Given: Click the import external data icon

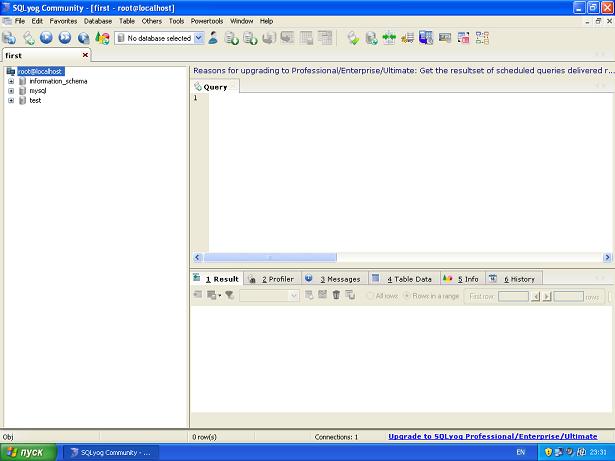Looking at the screenshot, I should 231,38.
